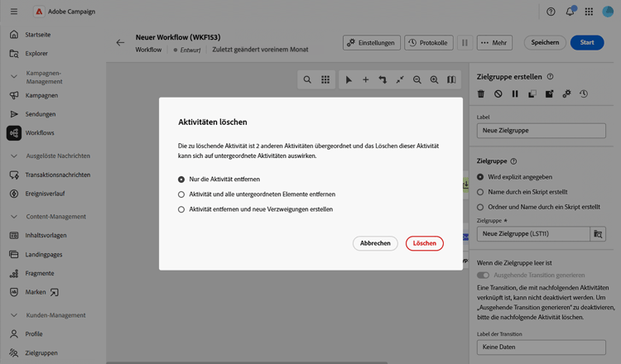Select 'Nur die Aktivität entfernen' option
The width and height of the screenshot is (621, 364).
(x=181, y=180)
